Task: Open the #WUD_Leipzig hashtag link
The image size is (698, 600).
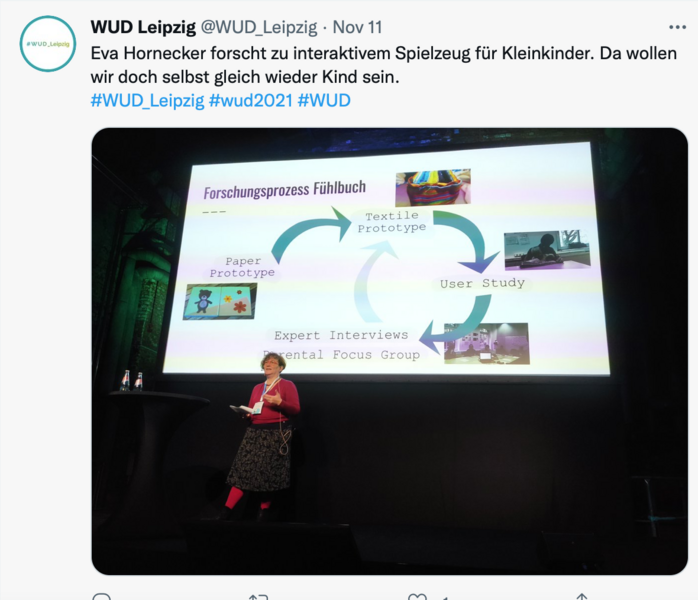Action: coord(147,101)
